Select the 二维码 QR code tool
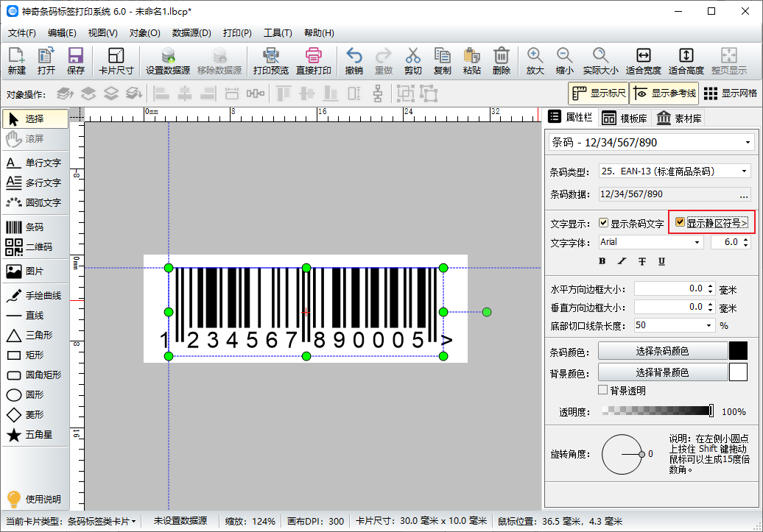The image size is (763, 532). (x=25, y=247)
